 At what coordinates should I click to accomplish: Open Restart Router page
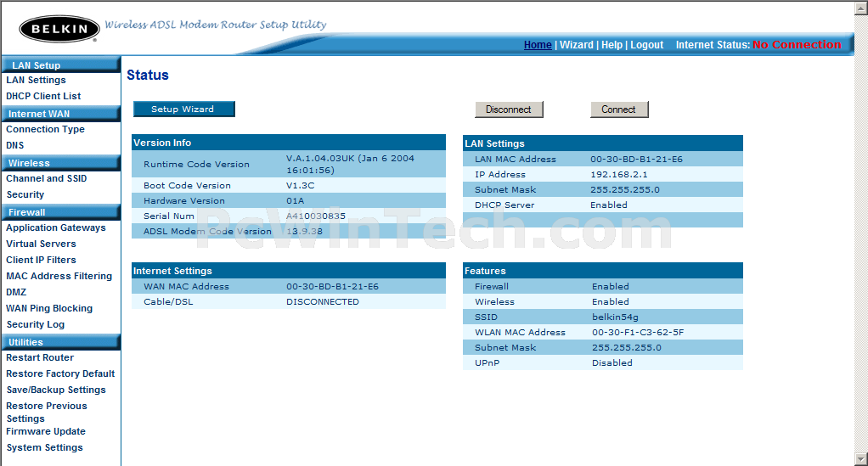coord(40,357)
